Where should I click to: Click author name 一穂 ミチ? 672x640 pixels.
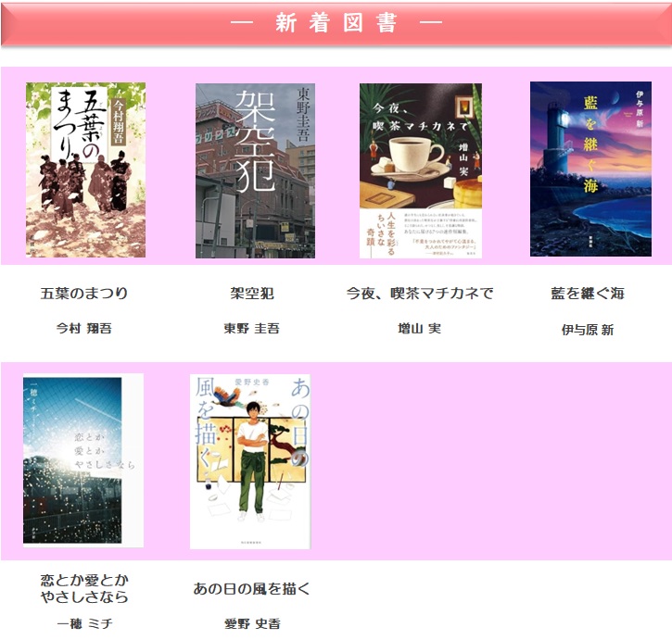click(85, 623)
